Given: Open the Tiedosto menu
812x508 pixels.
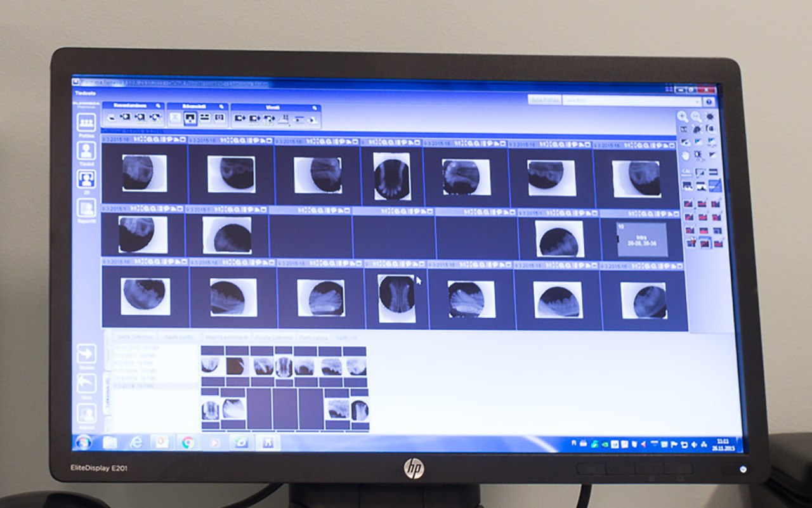Looking at the screenshot, I should coord(85,93).
